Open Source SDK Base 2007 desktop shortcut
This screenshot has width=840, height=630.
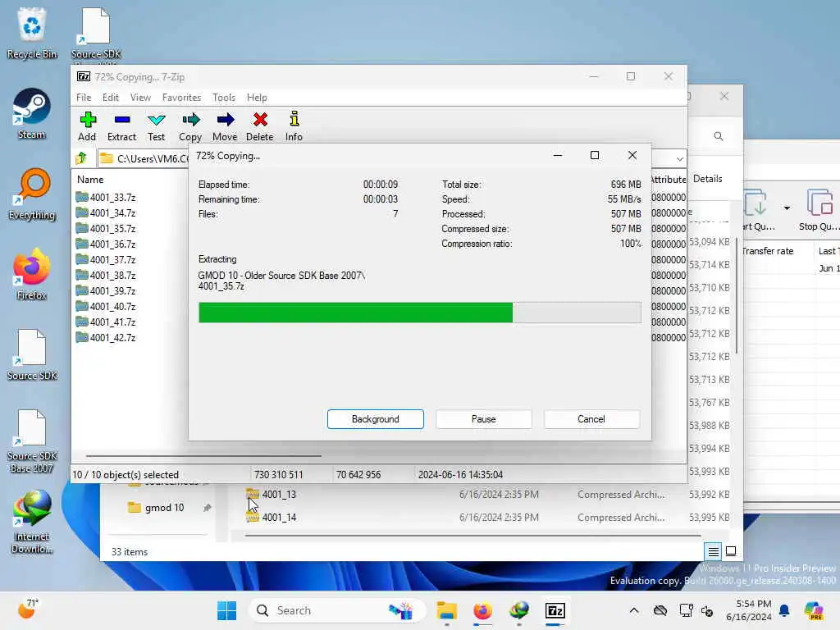tap(32, 441)
